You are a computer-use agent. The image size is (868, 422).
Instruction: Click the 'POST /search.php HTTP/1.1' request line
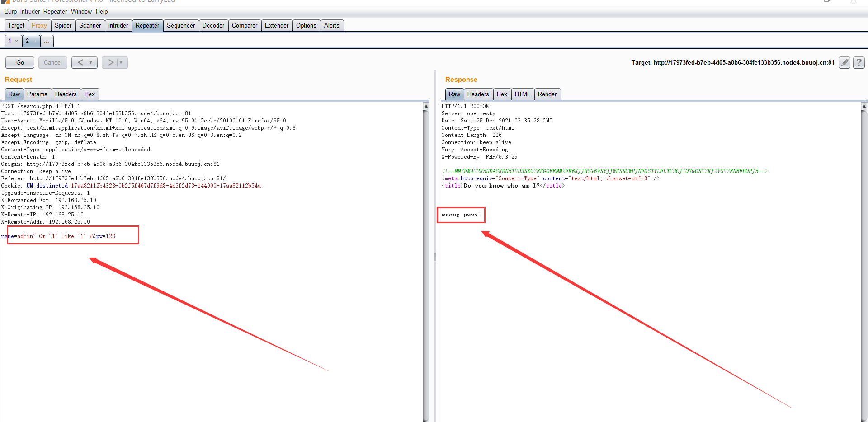(x=41, y=106)
